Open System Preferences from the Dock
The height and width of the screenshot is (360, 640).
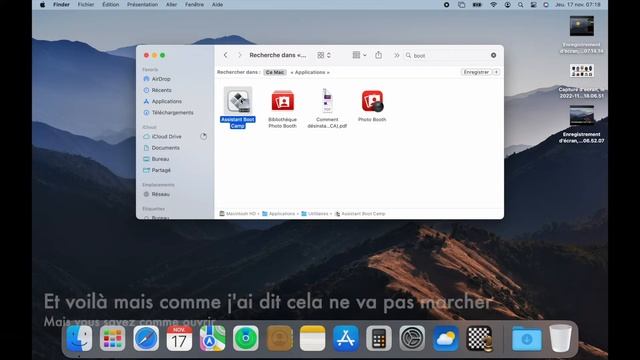(x=412, y=338)
